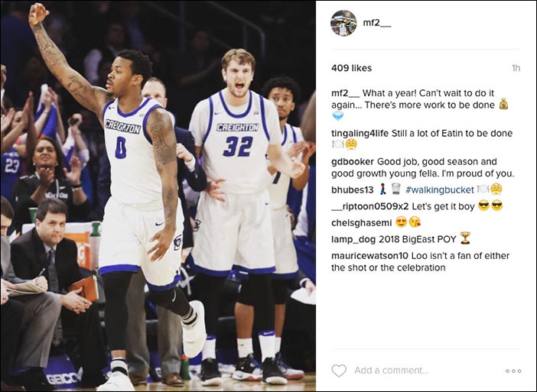Open lamp_dog commenter profile

click(x=353, y=239)
